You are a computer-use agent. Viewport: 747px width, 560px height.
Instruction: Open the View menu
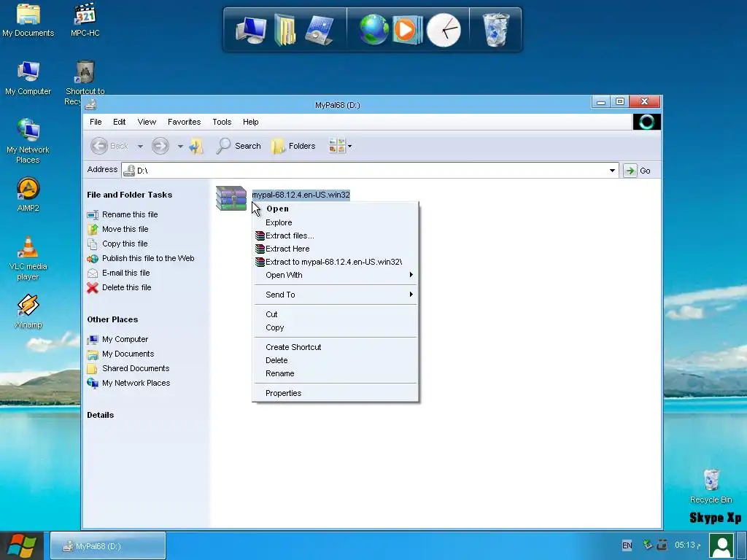point(147,122)
